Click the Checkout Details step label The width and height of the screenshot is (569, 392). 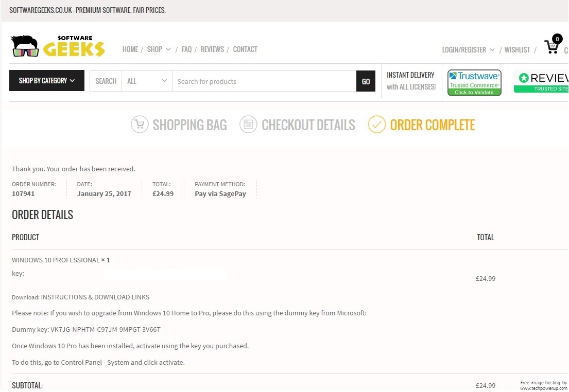coord(308,124)
